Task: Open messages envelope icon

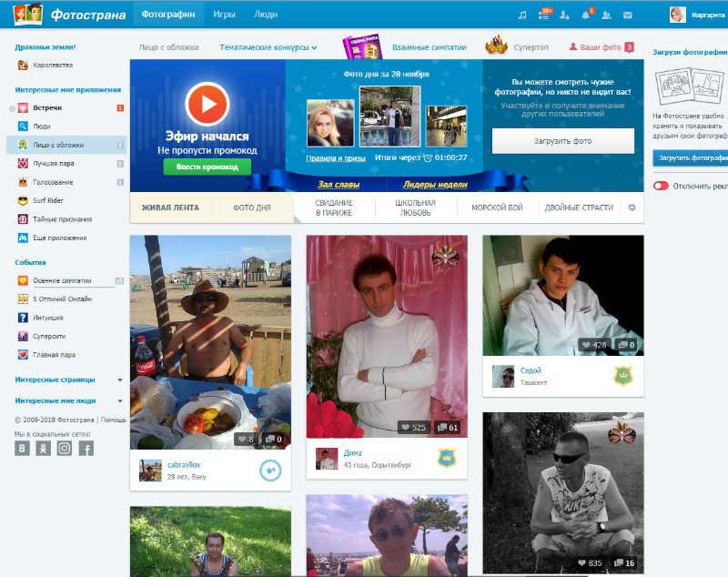Action: click(x=627, y=15)
